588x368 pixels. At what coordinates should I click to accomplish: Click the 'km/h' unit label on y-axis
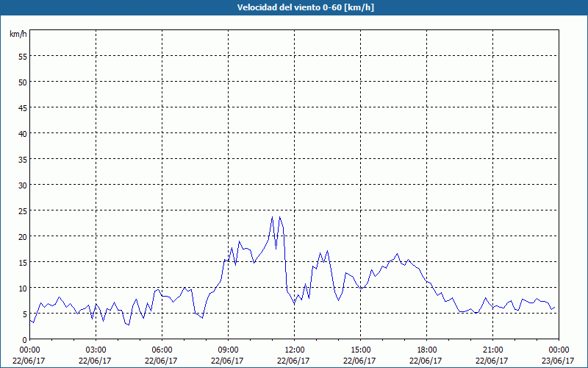coord(18,34)
